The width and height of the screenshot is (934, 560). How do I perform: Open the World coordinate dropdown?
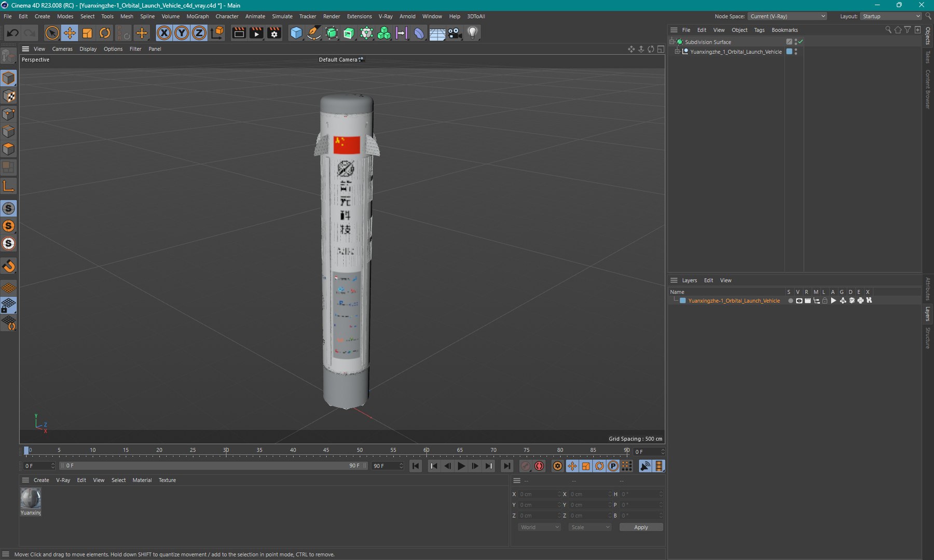tap(539, 527)
